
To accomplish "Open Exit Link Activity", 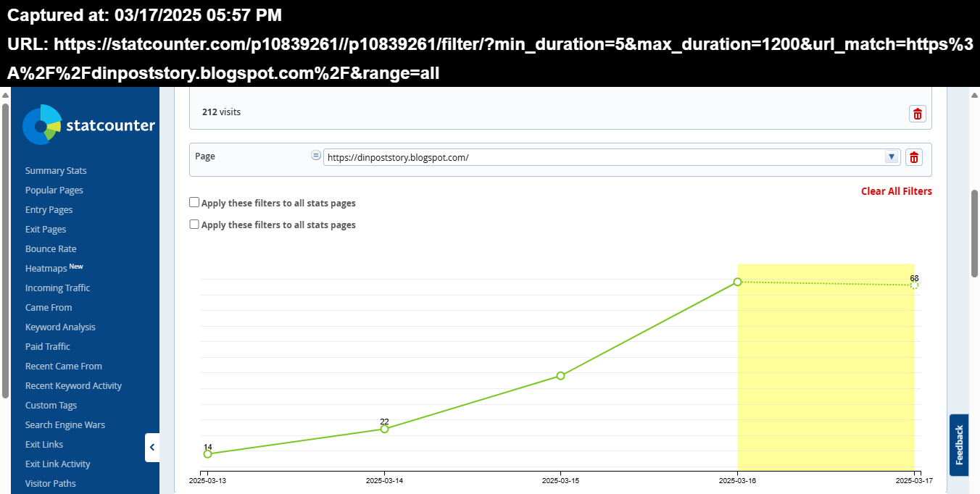I will tap(58, 464).
